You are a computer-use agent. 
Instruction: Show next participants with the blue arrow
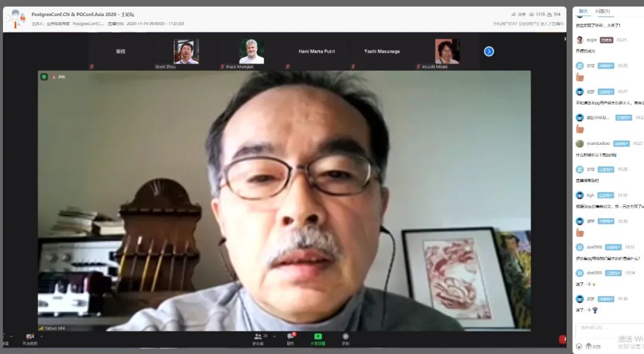click(489, 51)
